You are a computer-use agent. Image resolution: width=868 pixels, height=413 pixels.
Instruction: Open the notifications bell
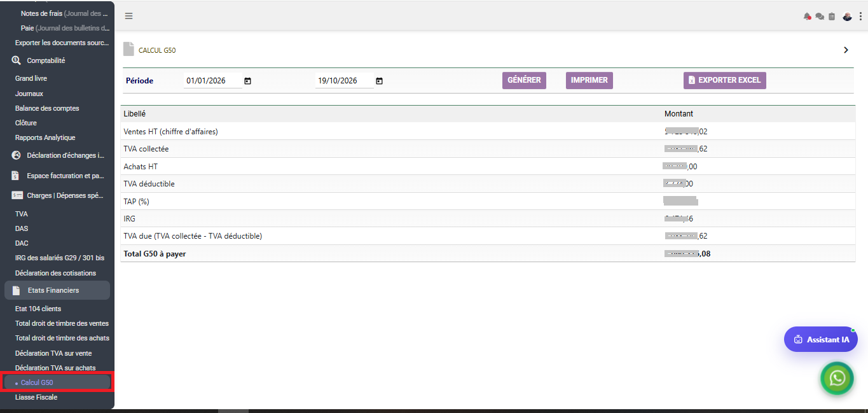808,17
